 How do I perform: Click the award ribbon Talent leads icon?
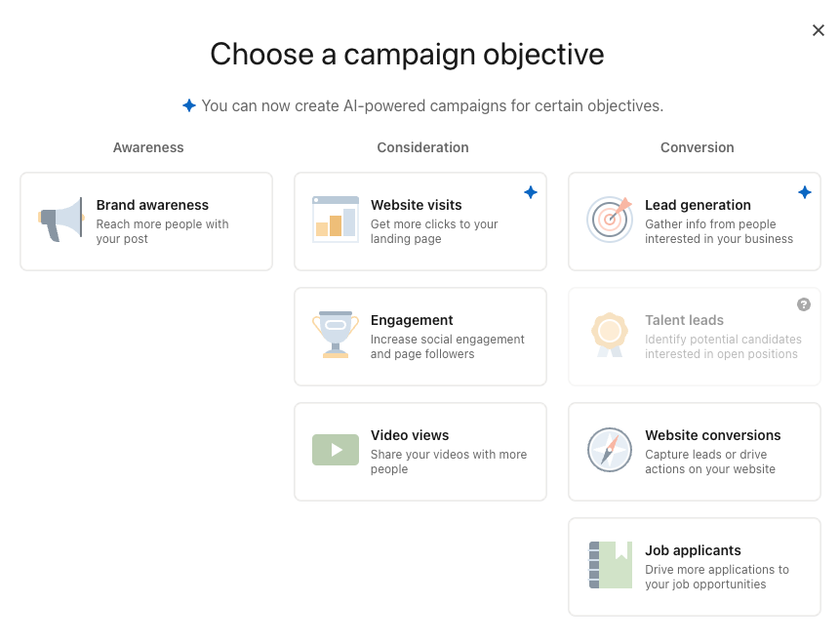point(610,335)
